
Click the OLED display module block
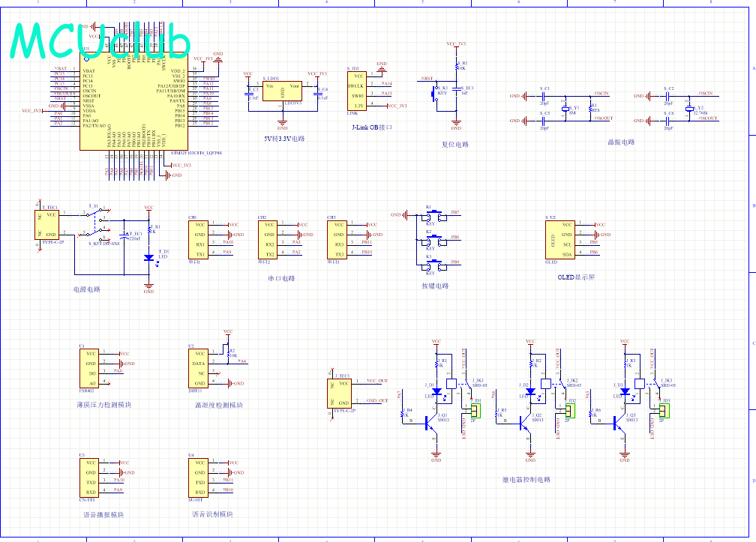click(x=560, y=240)
